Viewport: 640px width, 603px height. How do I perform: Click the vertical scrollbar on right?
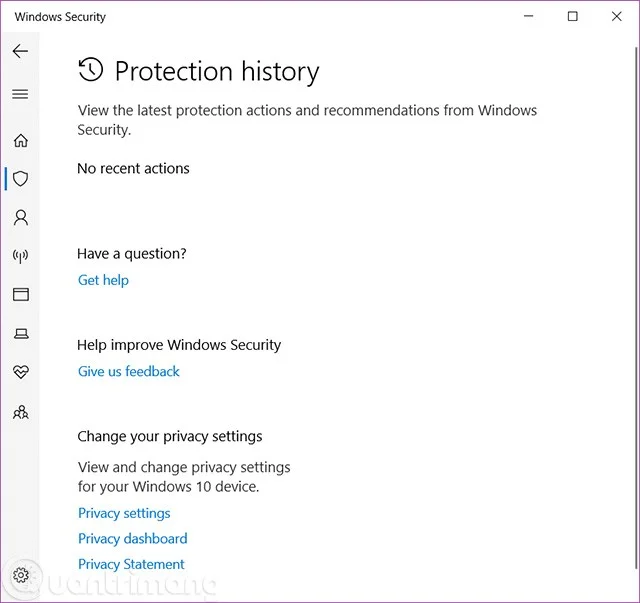636,306
